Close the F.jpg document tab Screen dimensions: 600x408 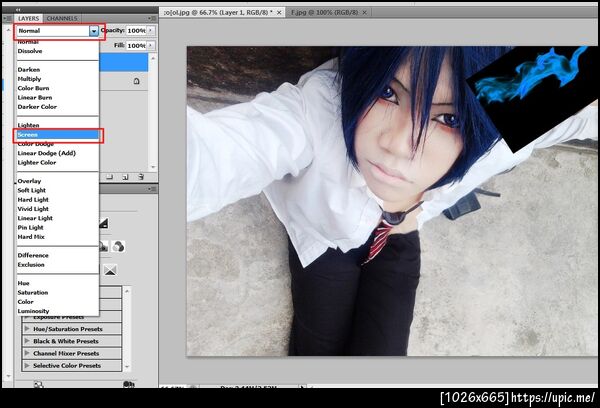(365, 13)
